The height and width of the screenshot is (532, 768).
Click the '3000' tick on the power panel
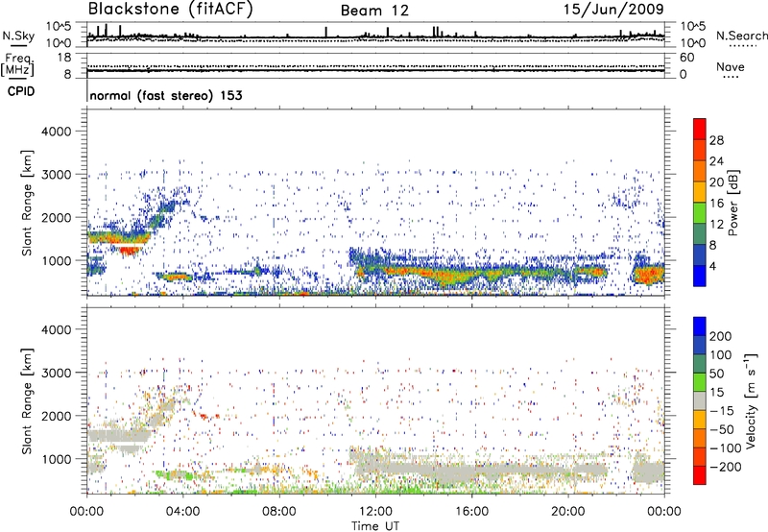click(x=57, y=175)
